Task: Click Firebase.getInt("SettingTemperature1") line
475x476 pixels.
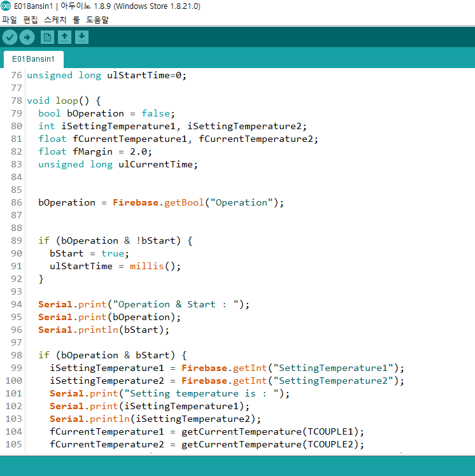Action: (x=227, y=368)
